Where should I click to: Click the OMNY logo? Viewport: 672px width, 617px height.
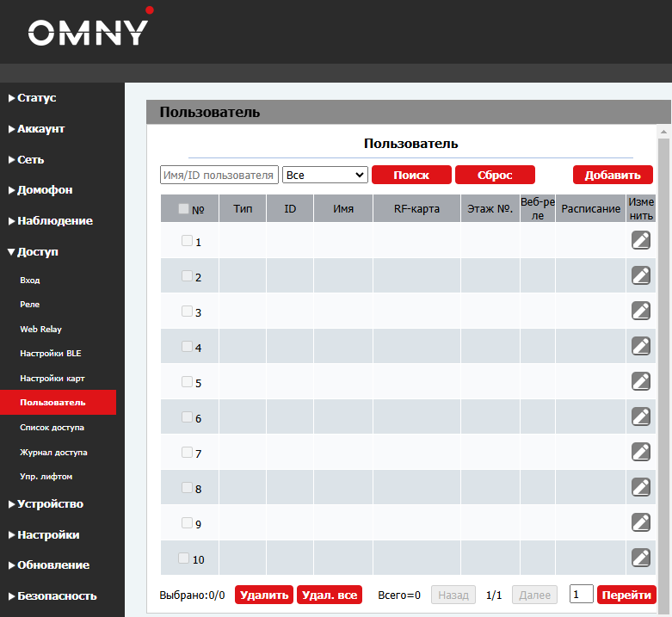click(89, 31)
